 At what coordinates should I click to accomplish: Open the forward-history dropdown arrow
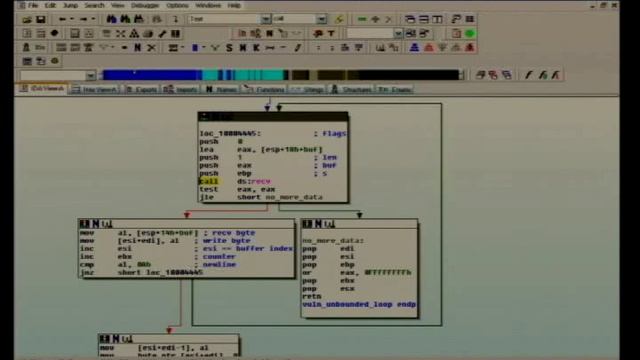point(93,19)
